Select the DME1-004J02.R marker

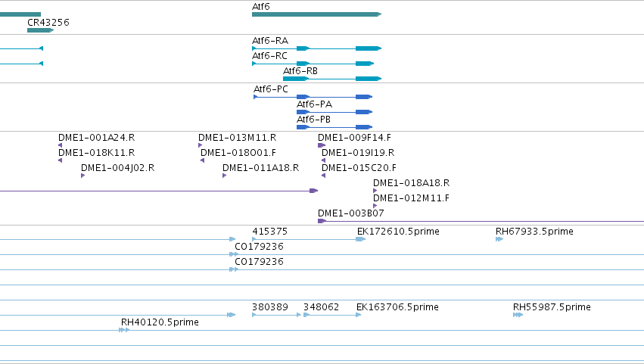pyautogui.click(x=83, y=176)
